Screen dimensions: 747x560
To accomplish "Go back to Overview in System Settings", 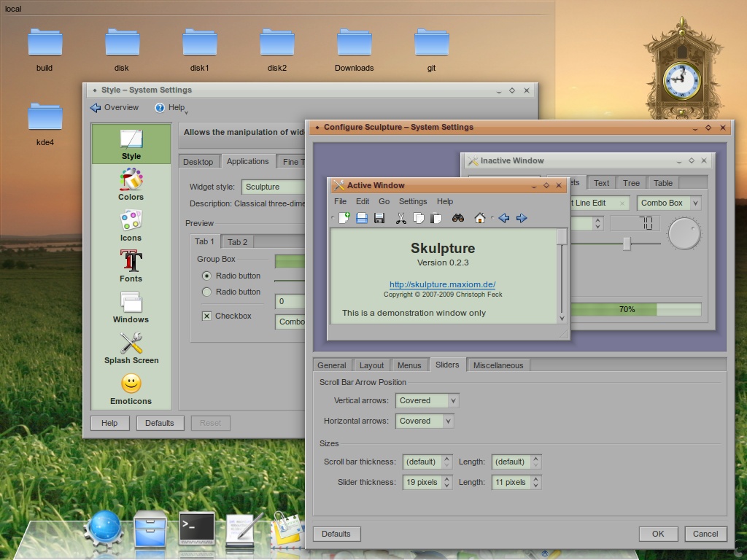I will click(115, 108).
